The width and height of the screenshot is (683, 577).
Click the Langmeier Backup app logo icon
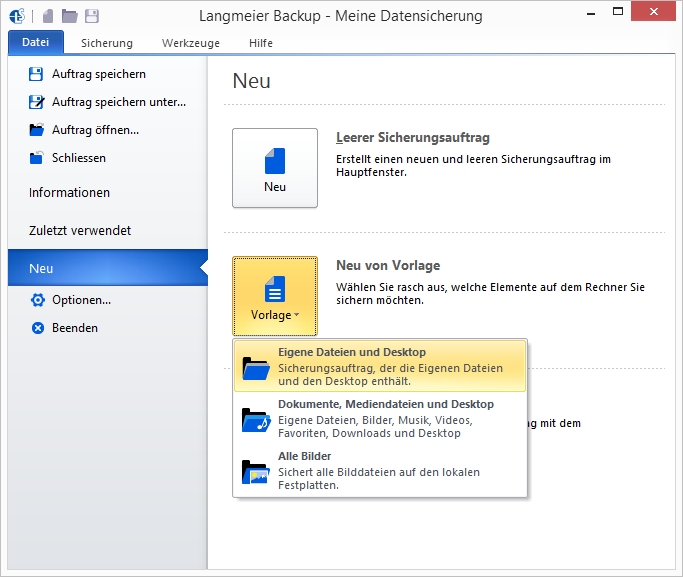pyautogui.click(x=17, y=16)
